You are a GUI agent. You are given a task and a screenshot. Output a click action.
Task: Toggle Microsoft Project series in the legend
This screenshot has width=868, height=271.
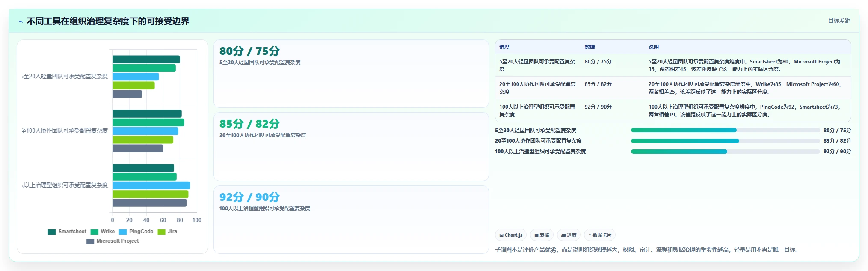click(113, 241)
